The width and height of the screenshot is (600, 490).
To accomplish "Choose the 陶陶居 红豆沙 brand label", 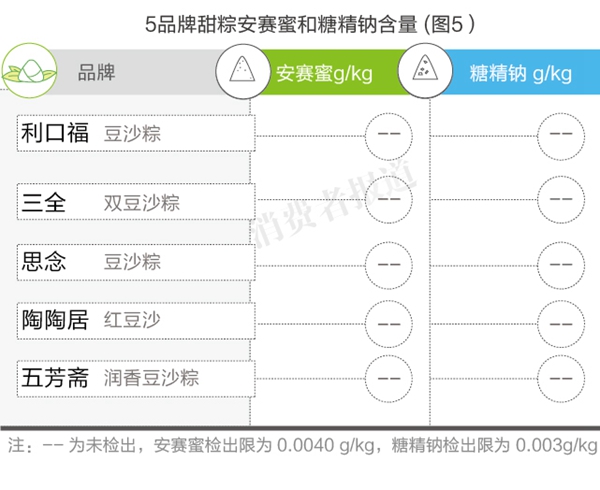I will [x=136, y=320].
